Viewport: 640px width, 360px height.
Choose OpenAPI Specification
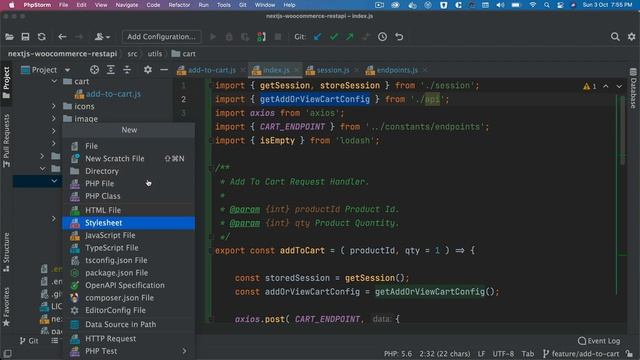point(129,285)
